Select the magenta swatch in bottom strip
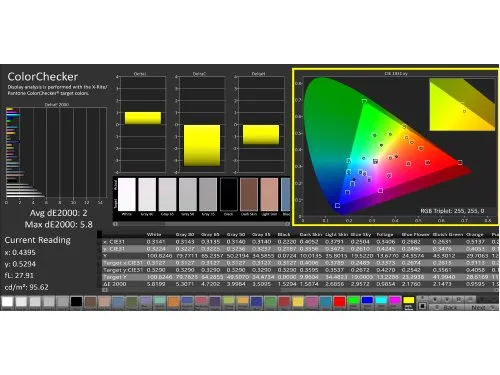The height and width of the screenshot is (375, 500). coord(394,301)
